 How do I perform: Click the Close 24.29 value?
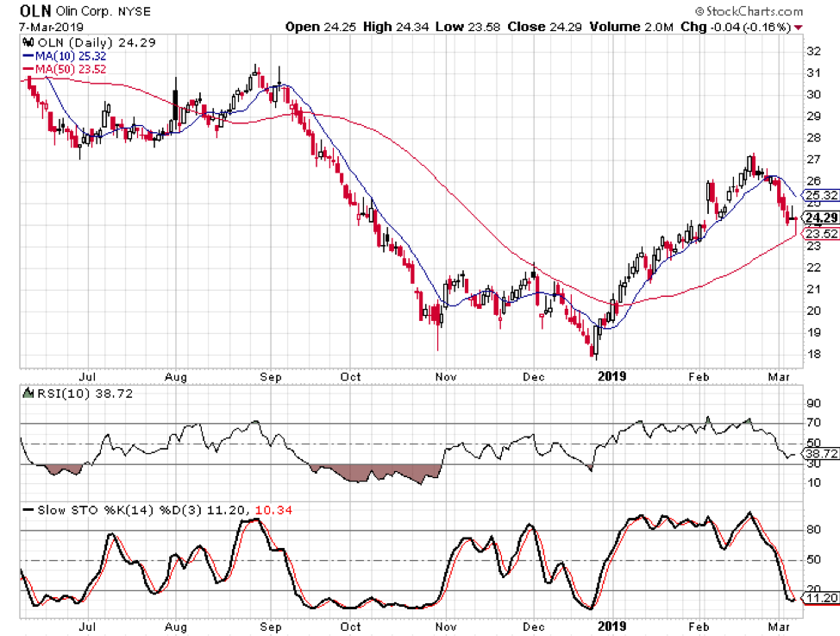click(544, 27)
